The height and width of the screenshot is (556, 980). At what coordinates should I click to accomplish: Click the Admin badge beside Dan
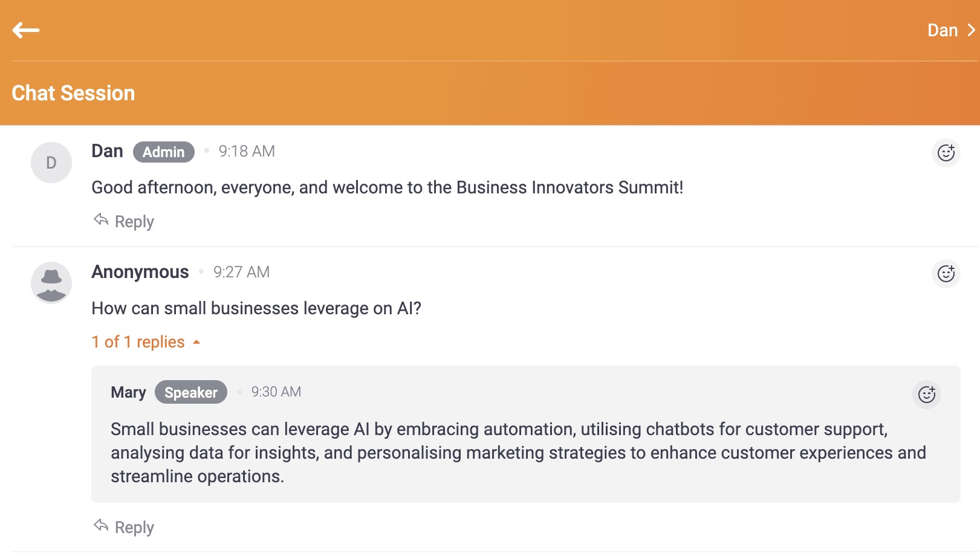click(x=163, y=152)
